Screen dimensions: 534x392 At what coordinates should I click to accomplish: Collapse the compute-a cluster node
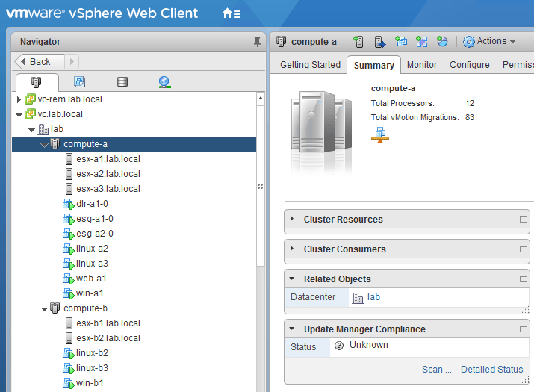(44, 144)
